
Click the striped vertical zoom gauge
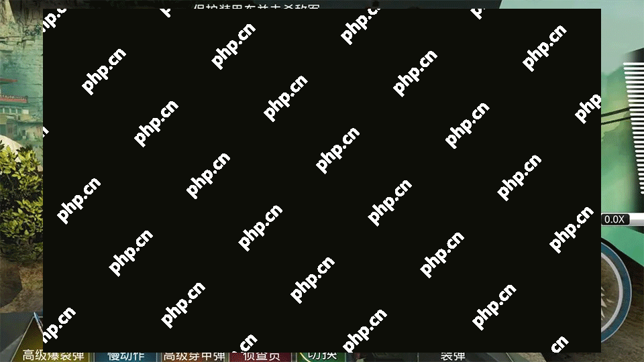[x=633, y=128]
